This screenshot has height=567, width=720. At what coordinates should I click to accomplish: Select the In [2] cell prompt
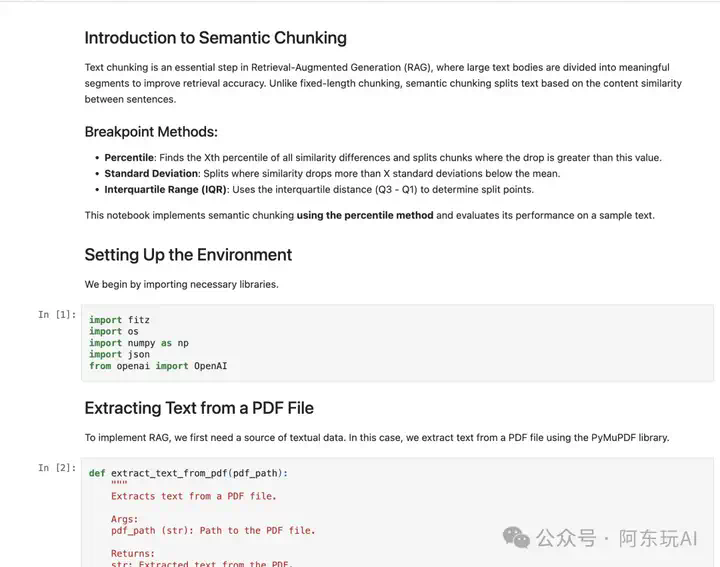[x=57, y=468]
